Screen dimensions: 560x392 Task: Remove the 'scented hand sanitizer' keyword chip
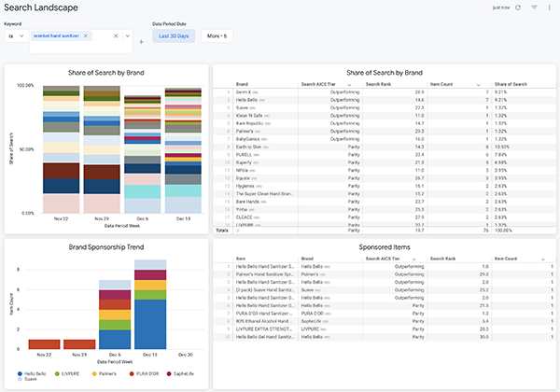point(85,35)
